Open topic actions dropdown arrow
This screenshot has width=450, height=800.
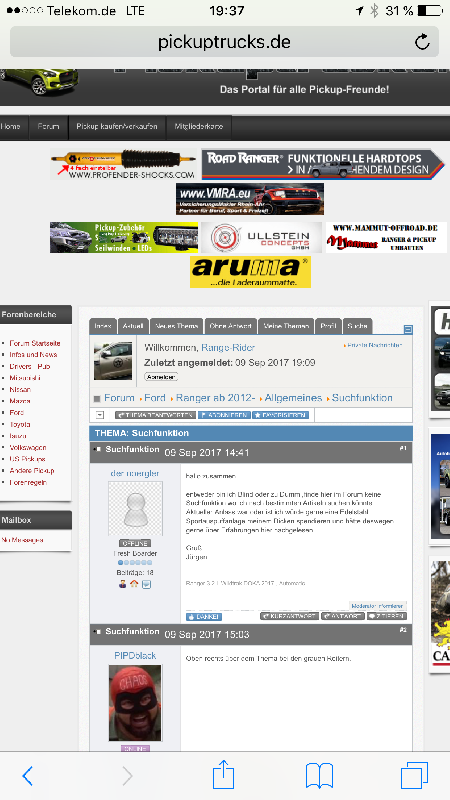(x=99, y=415)
